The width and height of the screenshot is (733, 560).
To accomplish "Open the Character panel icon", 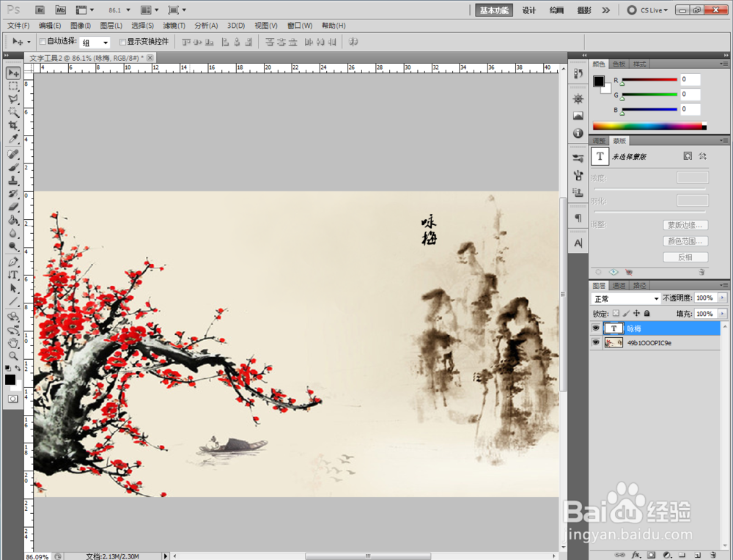I will 578,243.
